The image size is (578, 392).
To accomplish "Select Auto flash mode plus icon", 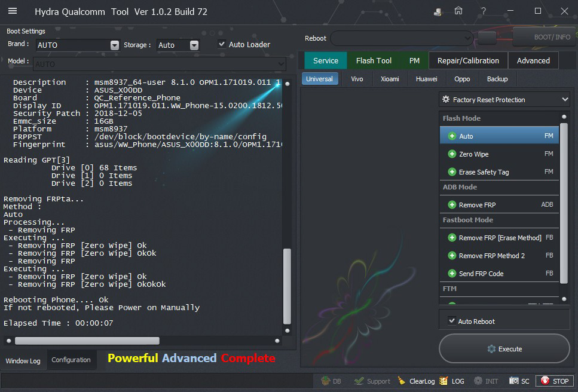I will click(x=452, y=136).
